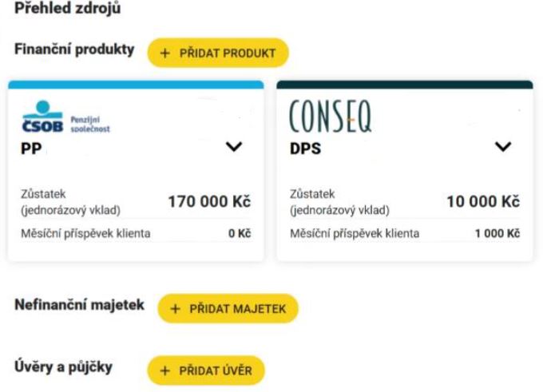The image size is (551, 392).
Task: Select the 10 000 Kč balance value
Action: [x=483, y=202]
